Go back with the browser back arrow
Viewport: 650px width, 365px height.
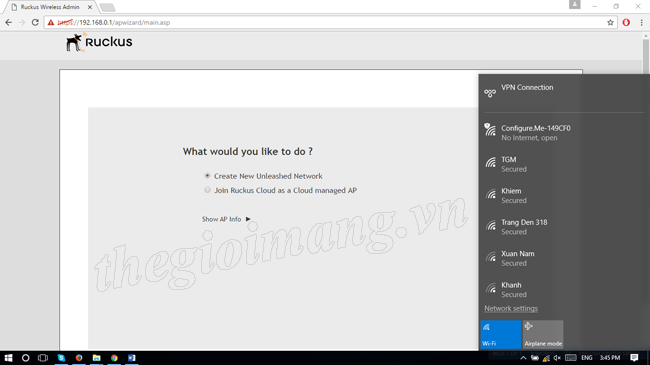pyautogui.click(x=9, y=22)
